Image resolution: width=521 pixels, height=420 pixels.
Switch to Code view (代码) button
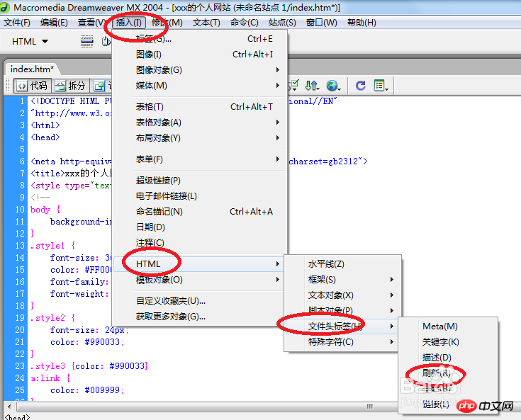tap(32, 86)
